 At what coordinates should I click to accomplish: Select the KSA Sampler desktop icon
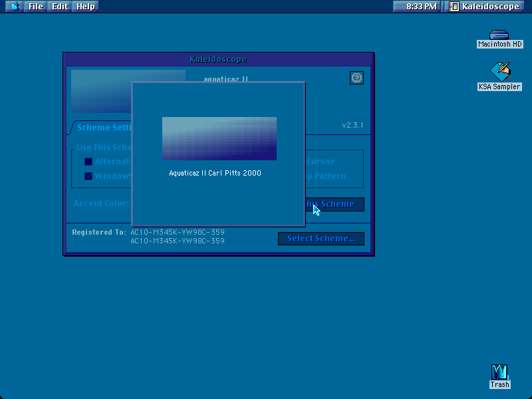[499, 76]
